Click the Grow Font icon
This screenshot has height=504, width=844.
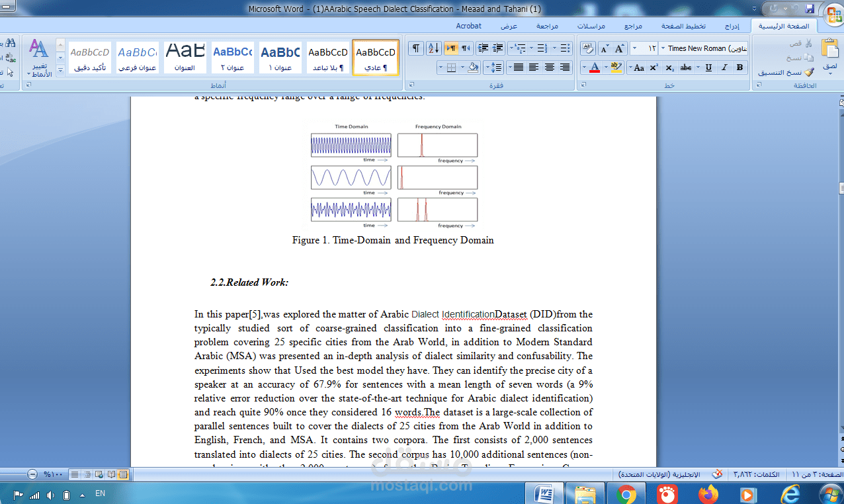(x=620, y=49)
